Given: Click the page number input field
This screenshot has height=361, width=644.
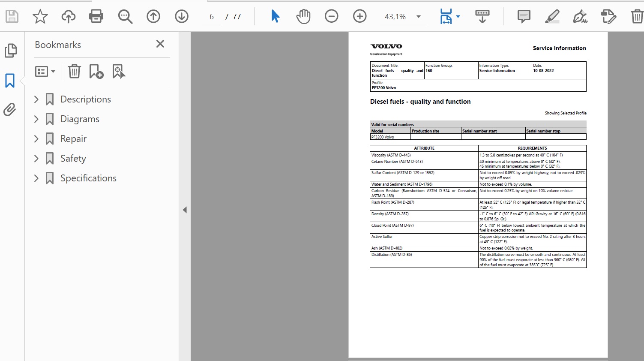Looking at the screenshot, I should point(212,17).
